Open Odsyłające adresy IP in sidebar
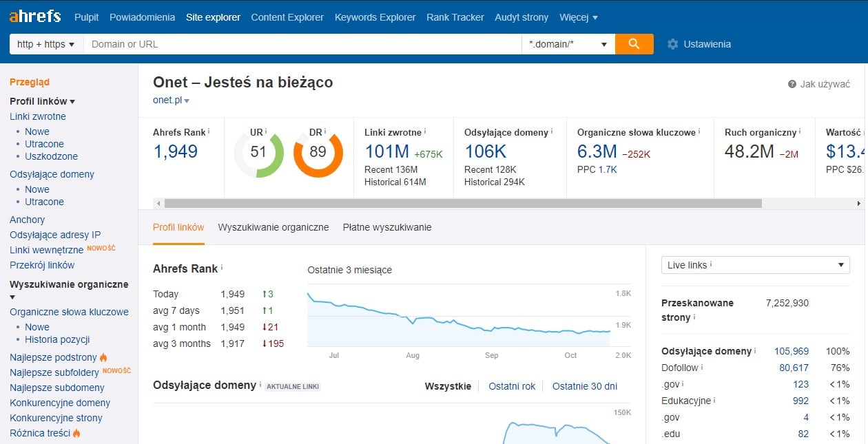Screen dimensions: 868x444 (55, 235)
